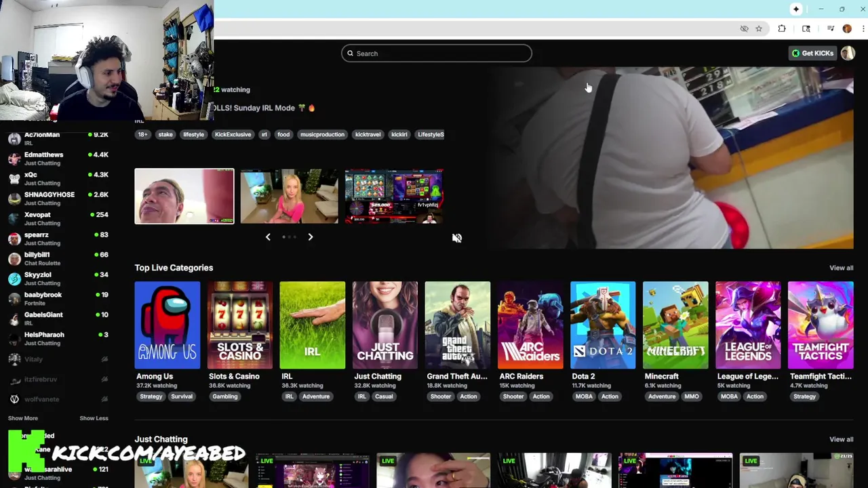Open offline Vitaly channel in sidebar
The height and width of the screenshot is (488, 868).
coord(58,359)
